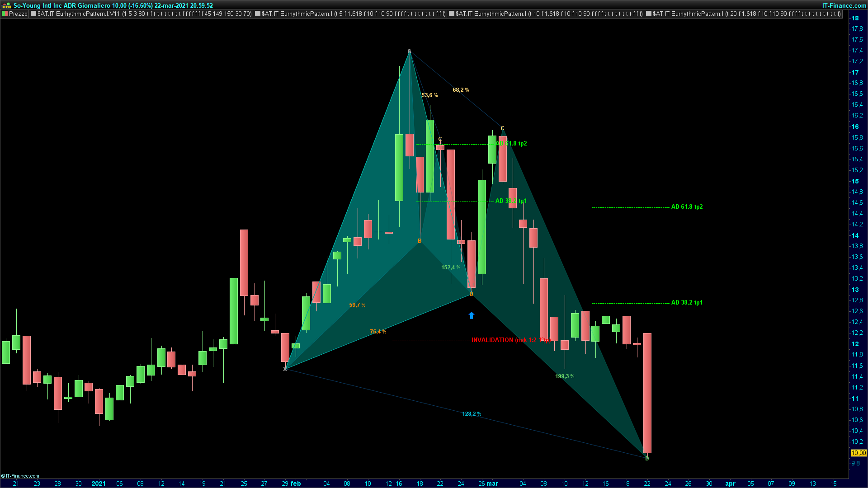Click gray square of EurhythmicPattern.I (t 20) indicator
Viewport: 868px width, 488px height.
coord(649,14)
